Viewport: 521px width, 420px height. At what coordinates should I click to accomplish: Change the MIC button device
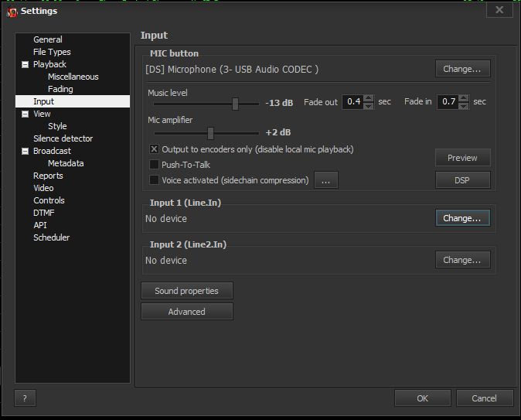coord(462,69)
